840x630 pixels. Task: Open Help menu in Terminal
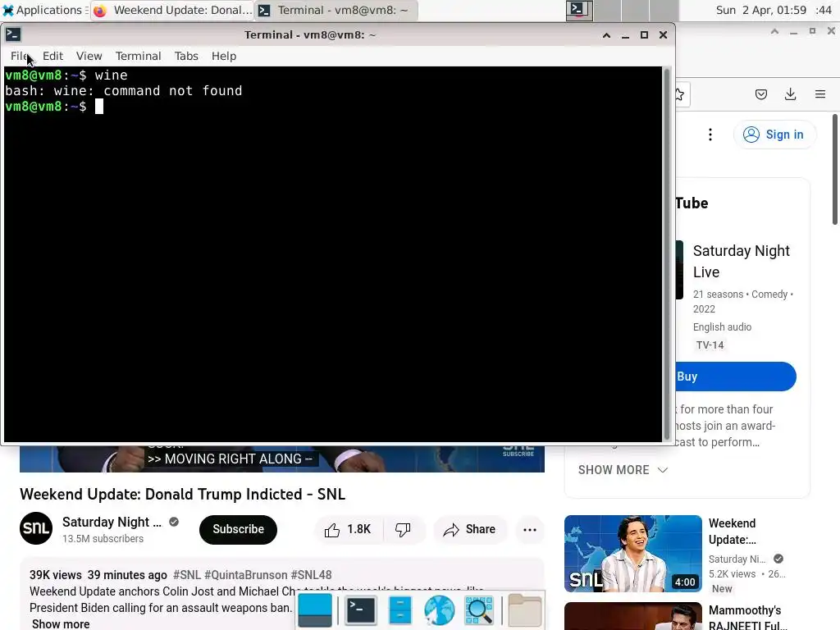click(223, 56)
